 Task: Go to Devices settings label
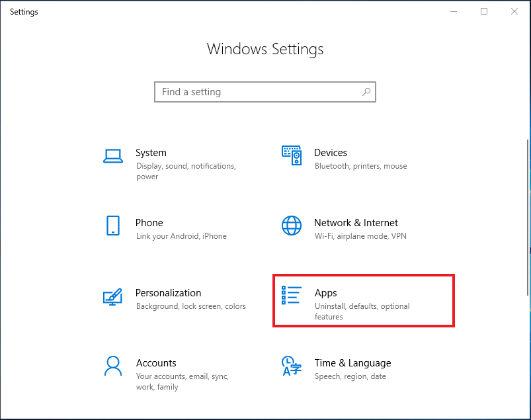coord(331,153)
